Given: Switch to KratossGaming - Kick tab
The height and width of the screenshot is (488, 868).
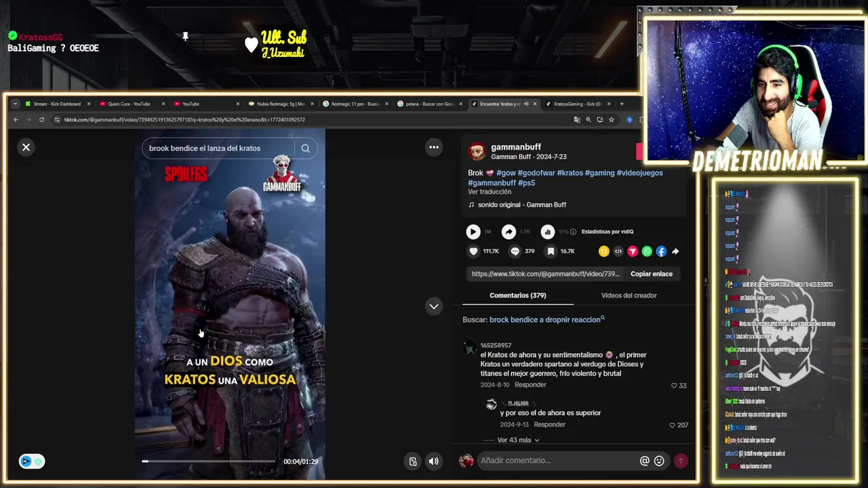Looking at the screenshot, I should click(578, 104).
